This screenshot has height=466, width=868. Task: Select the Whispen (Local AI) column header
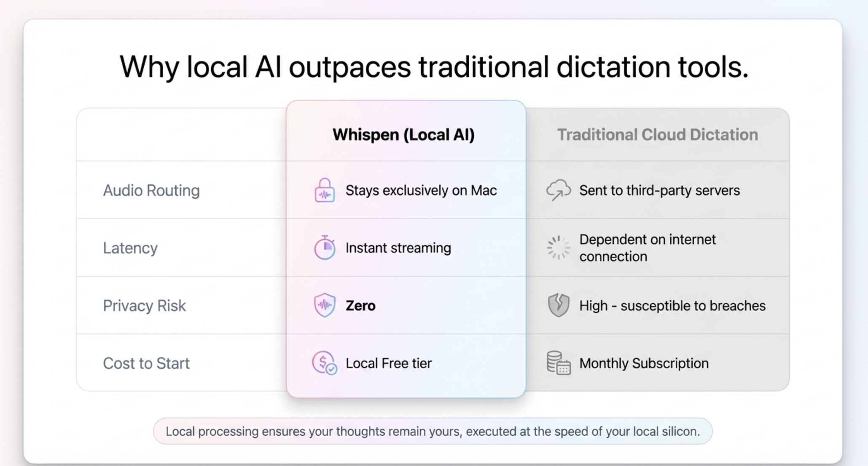(403, 135)
